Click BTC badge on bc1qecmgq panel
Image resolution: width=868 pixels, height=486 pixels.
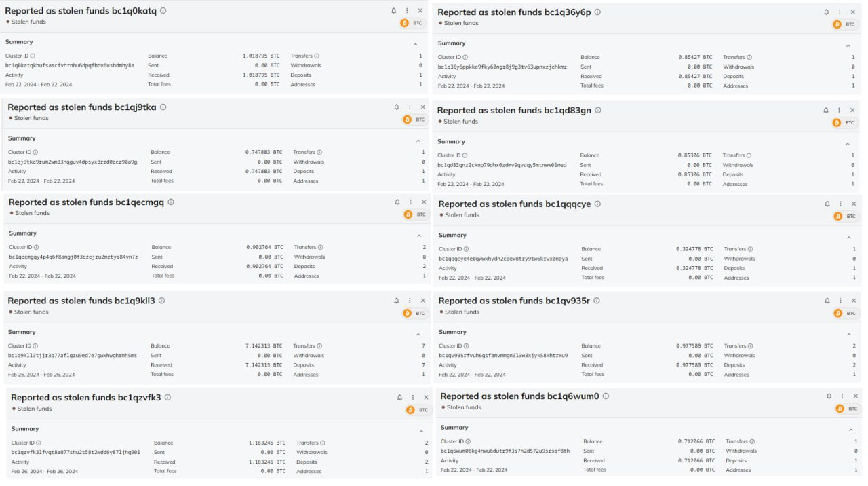tap(415, 214)
